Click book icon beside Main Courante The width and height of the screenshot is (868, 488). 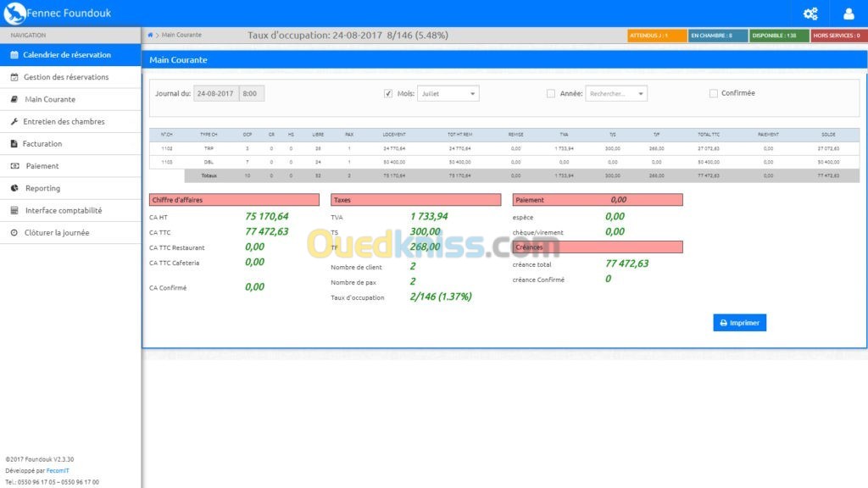pos(14,99)
